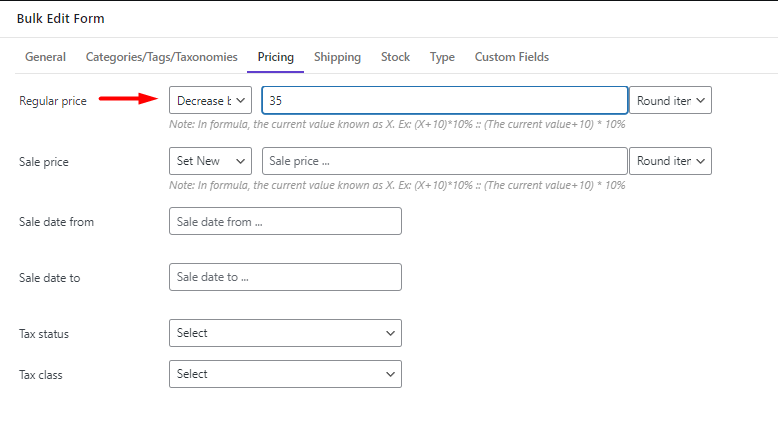
Task: Open the Custom Fields tab
Action: pyautogui.click(x=512, y=57)
